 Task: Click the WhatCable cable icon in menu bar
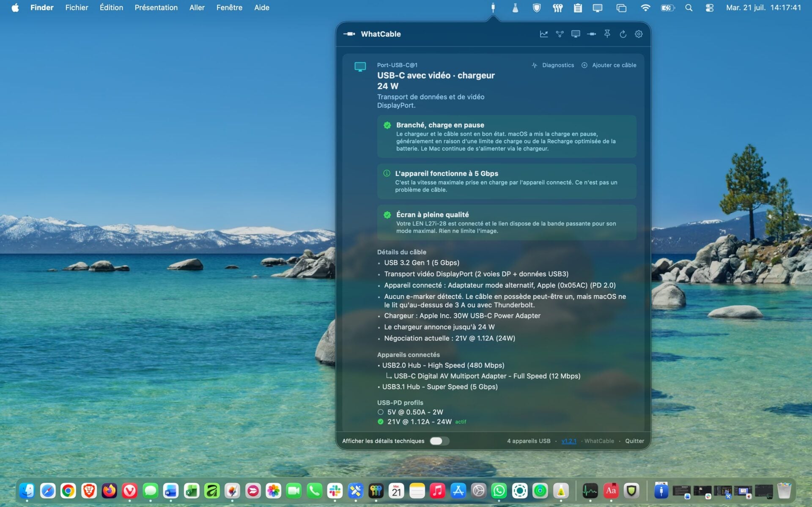493,8
